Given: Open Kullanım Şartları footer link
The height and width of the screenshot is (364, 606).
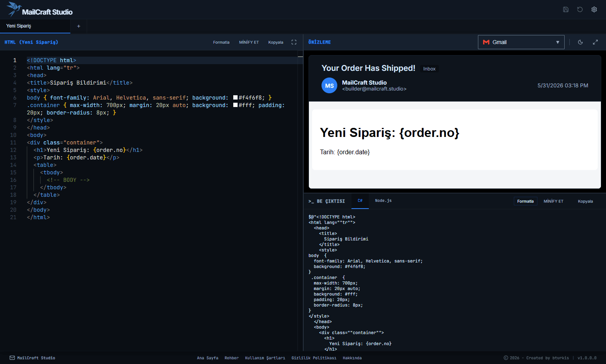Looking at the screenshot, I should point(265,358).
